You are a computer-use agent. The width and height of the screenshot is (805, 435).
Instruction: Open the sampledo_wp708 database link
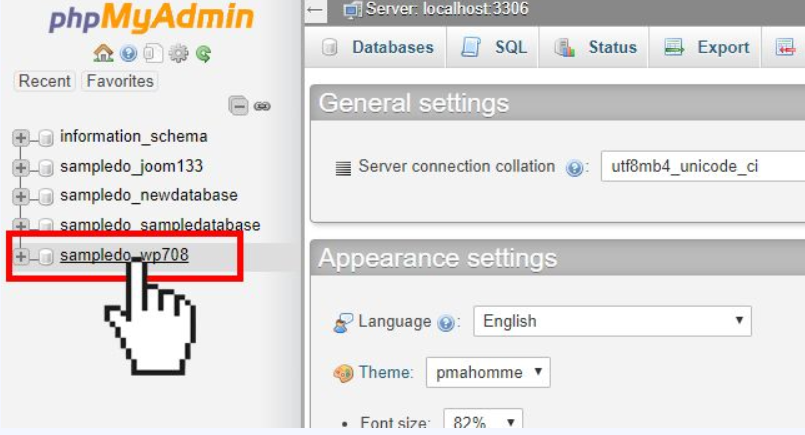(x=124, y=255)
